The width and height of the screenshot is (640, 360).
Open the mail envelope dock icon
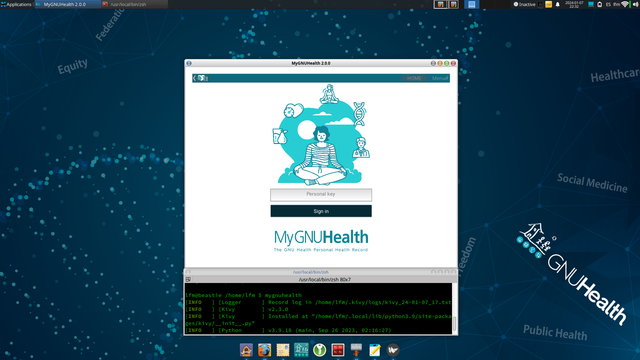[282, 350]
